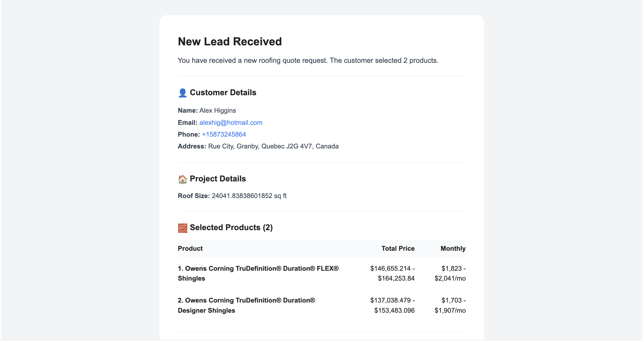The width and height of the screenshot is (644, 342).
Task: Click the Email: label
Action: pos(187,123)
